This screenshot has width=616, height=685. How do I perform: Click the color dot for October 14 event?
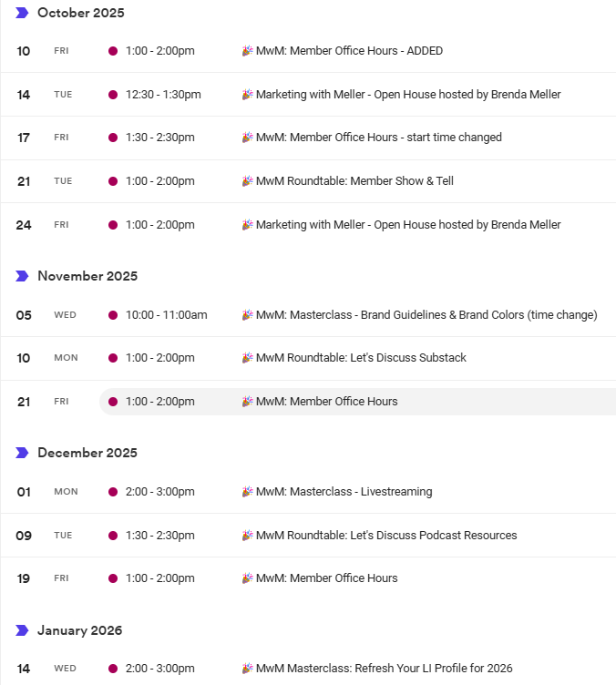[x=113, y=95]
